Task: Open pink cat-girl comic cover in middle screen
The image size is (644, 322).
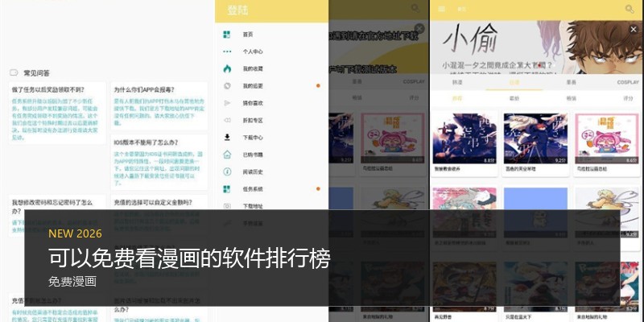Action: pyautogui.click(x=393, y=138)
